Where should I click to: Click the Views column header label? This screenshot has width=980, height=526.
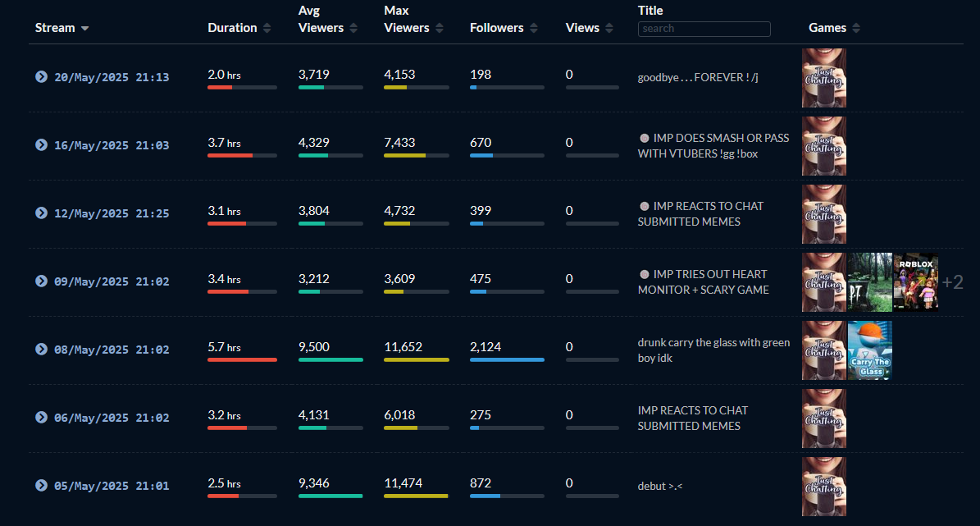(582, 28)
